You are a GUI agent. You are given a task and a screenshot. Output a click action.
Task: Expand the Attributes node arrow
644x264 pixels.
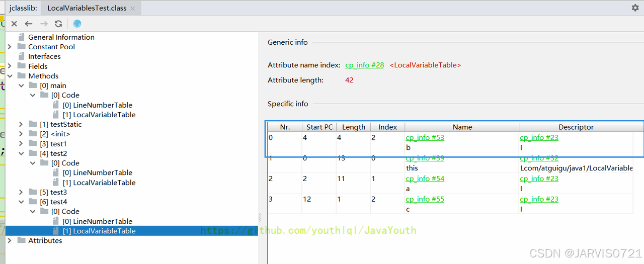[x=10, y=240]
